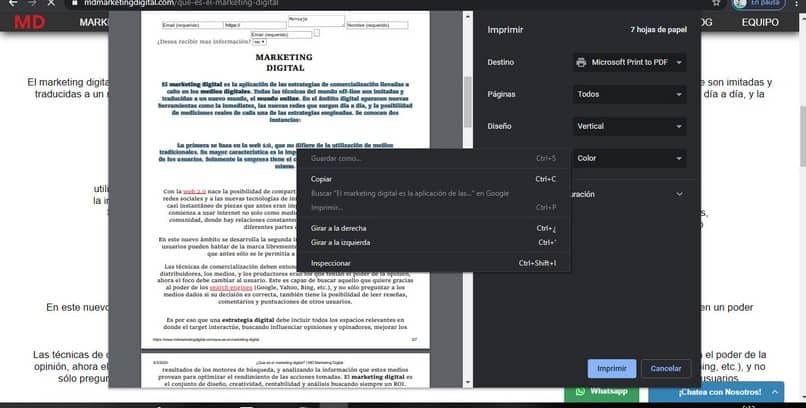Follow the web 2.0 link in preview
This screenshot has height=408, width=806.
tap(194, 191)
